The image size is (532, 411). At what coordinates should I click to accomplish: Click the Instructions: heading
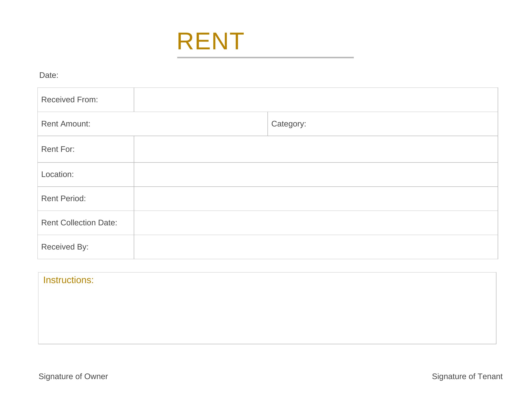coord(68,280)
